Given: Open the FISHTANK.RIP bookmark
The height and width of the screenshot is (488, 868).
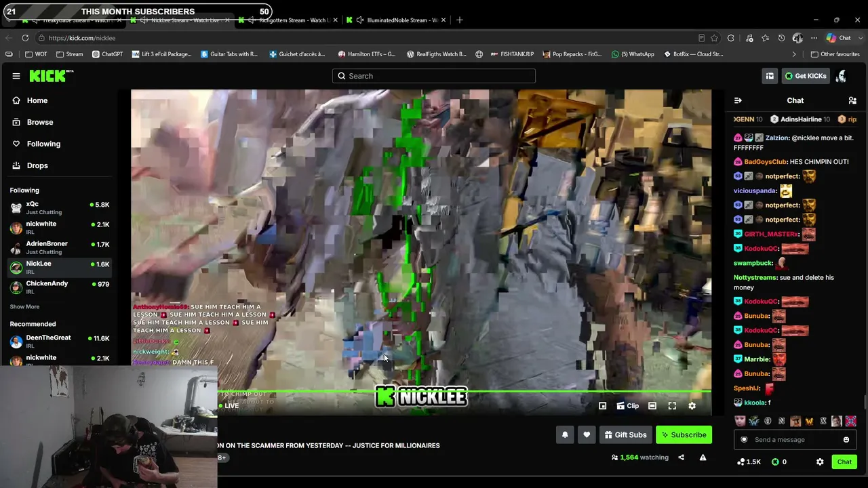Looking at the screenshot, I should tap(513, 54).
